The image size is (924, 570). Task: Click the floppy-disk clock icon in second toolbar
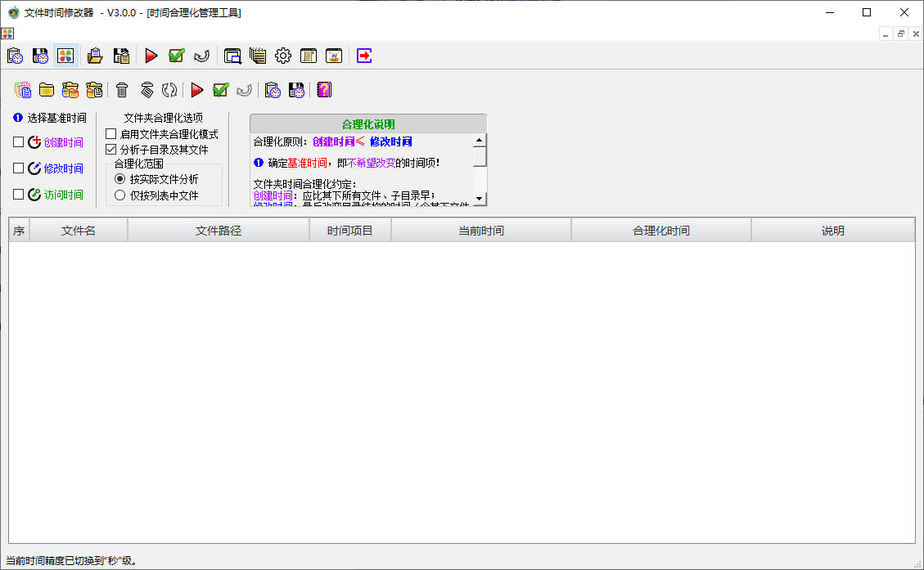pos(295,89)
